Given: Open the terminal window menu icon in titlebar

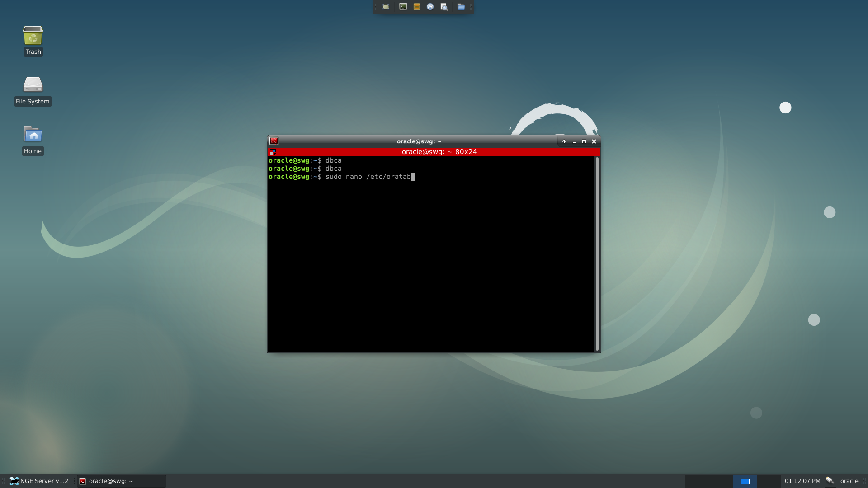Looking at the screenshot, I should coord(274,141).
